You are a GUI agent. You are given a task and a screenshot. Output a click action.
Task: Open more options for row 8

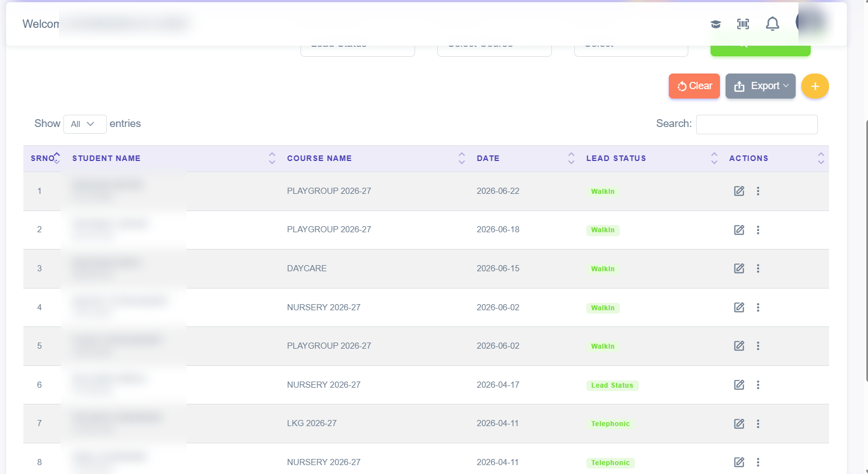pos(758,462)
